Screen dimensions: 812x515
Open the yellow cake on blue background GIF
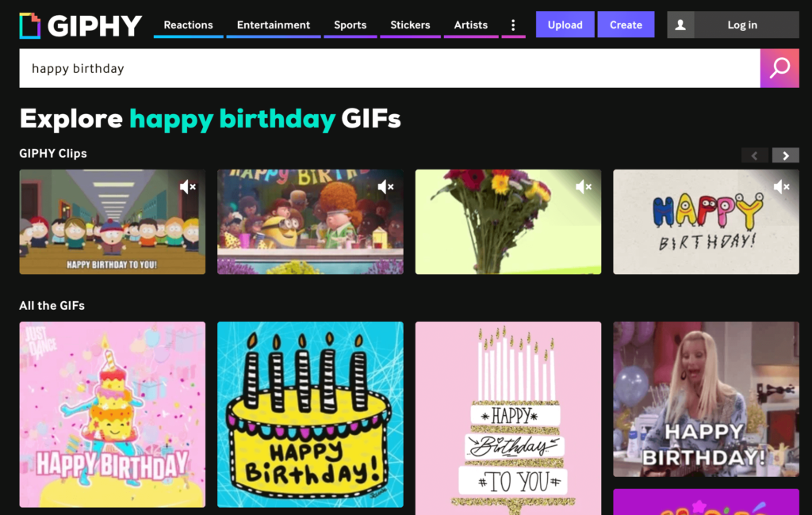coord(310,414)
